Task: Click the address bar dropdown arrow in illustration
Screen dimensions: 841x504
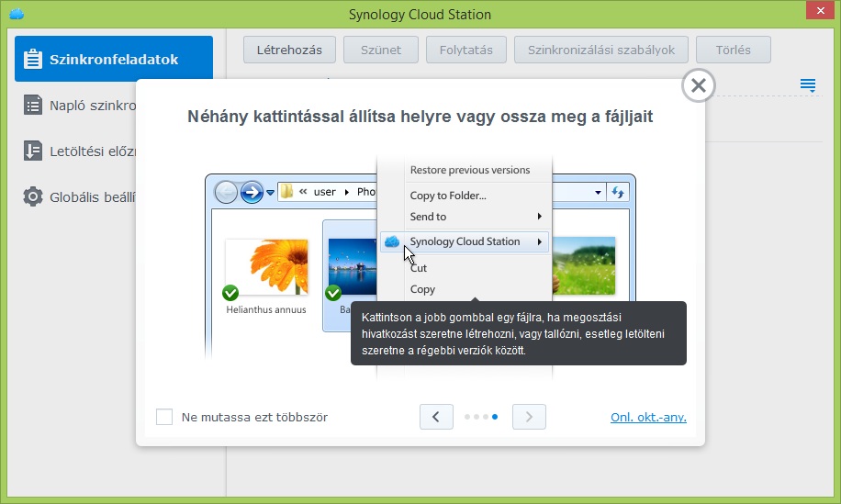Action: coord(598,192)
